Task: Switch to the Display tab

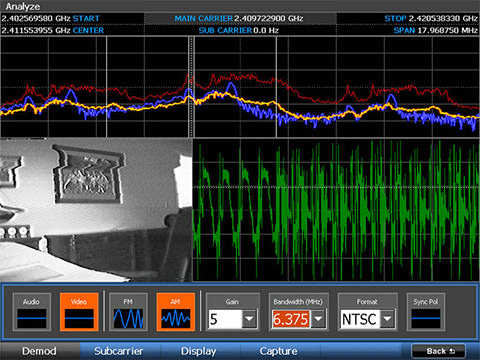Action: (x=199, y=351)
